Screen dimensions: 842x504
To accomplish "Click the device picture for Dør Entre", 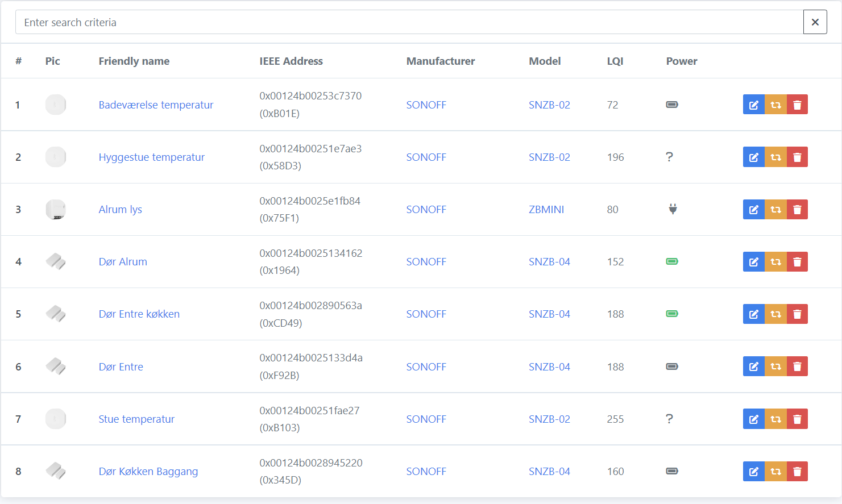I will [55, 366].
